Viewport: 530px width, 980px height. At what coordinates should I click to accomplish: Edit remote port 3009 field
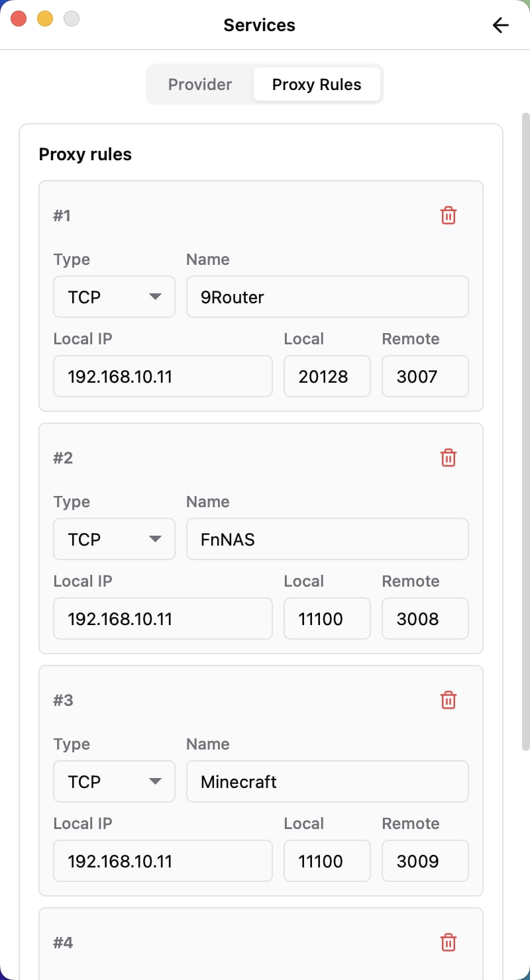point(425,861)
